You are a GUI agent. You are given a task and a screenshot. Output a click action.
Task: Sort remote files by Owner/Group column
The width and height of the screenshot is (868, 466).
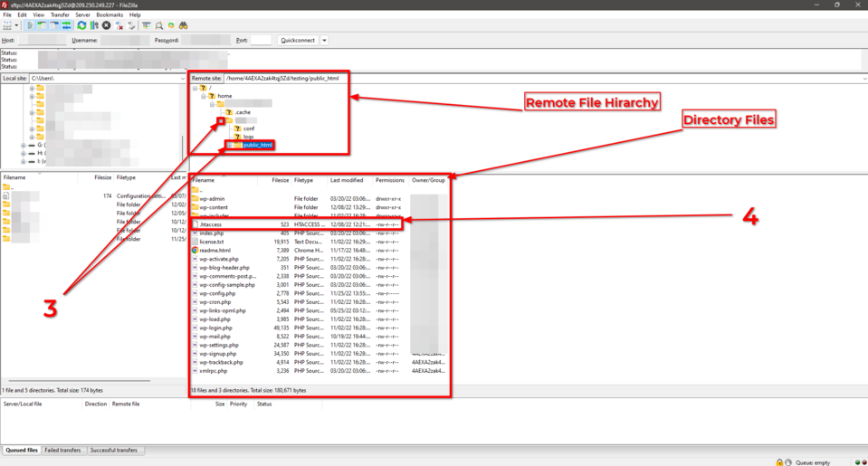428,180
